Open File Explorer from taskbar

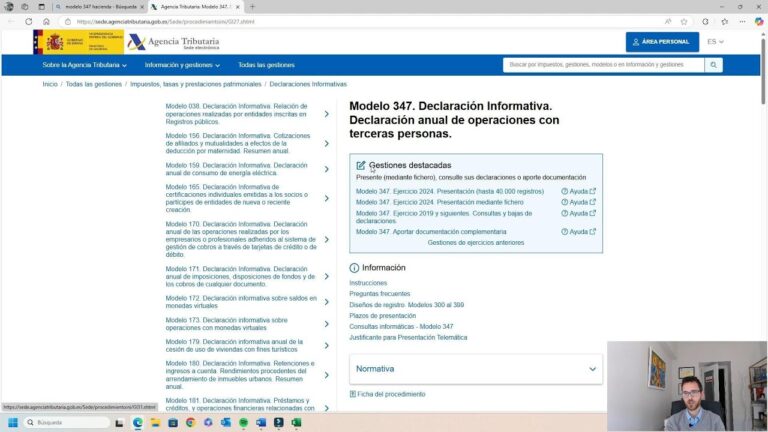coord(155,422)
